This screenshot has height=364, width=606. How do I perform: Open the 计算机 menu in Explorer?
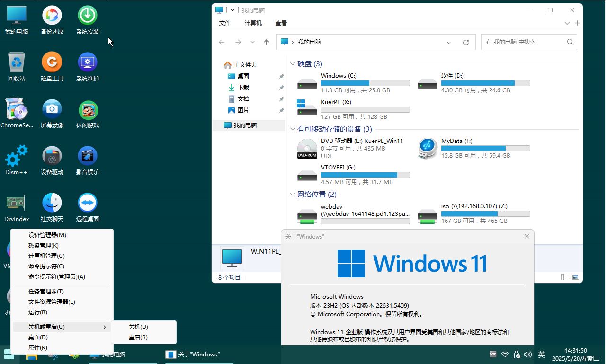[x=253, y=23]
